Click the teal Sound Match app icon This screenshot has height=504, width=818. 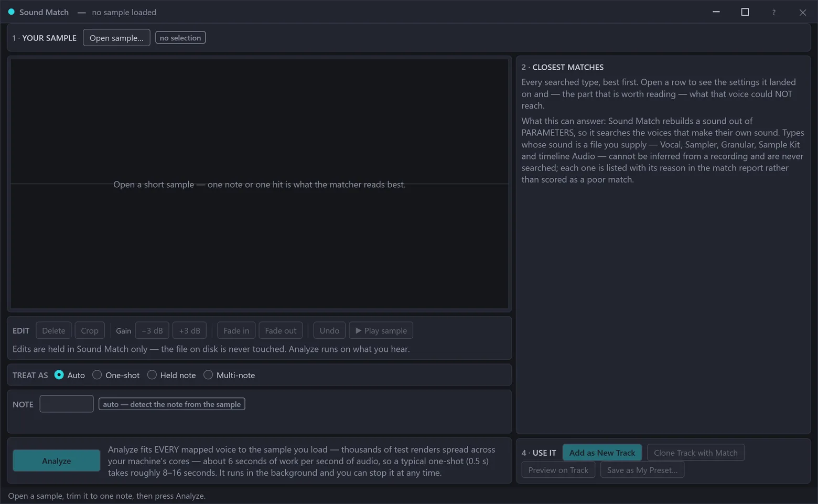pos(11,12)
